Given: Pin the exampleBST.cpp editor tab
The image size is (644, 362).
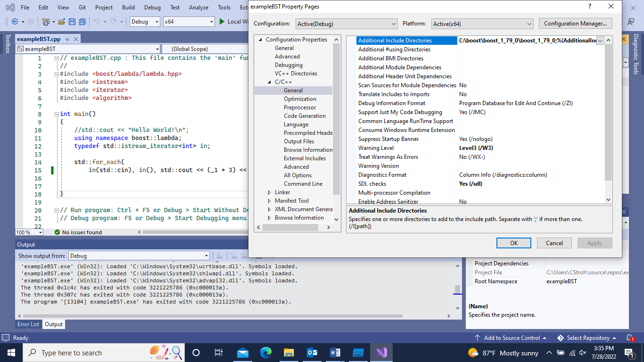Looking at the screenshot, I should tap(67, 39).
